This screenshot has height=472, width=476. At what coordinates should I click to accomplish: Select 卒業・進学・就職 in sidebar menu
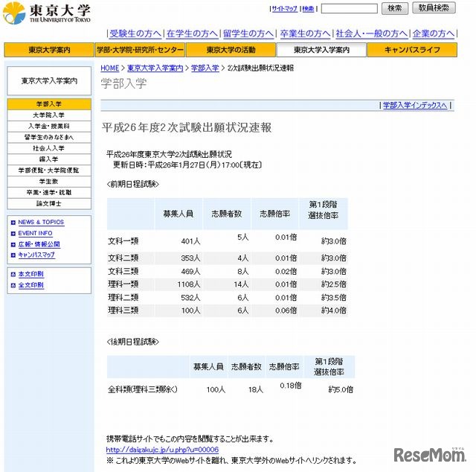[49, 192]
